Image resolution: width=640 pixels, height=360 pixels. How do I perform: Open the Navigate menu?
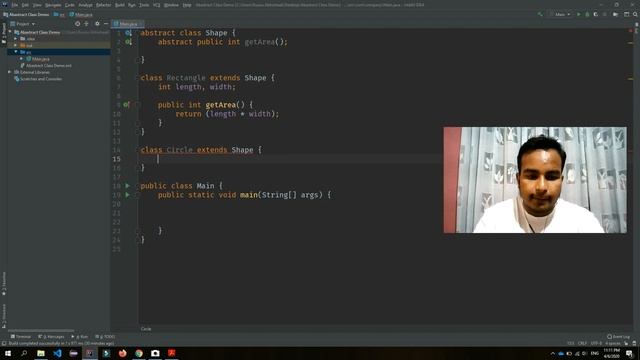coord(53,5)
